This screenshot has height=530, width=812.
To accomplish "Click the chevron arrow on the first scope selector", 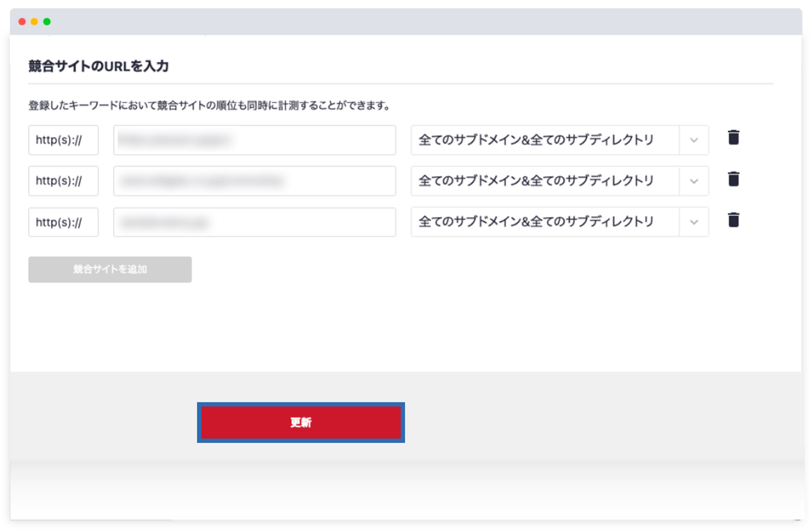I will 694,140.
